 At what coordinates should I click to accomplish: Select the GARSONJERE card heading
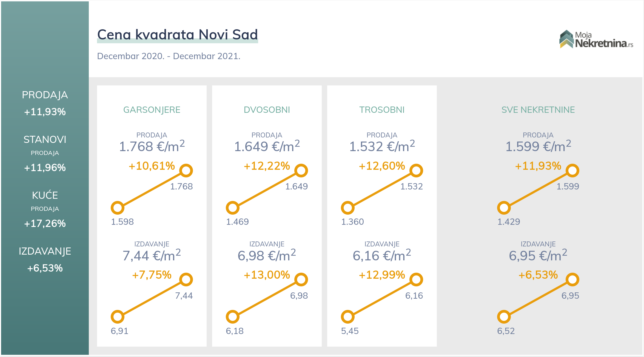[x=152, y=110]
